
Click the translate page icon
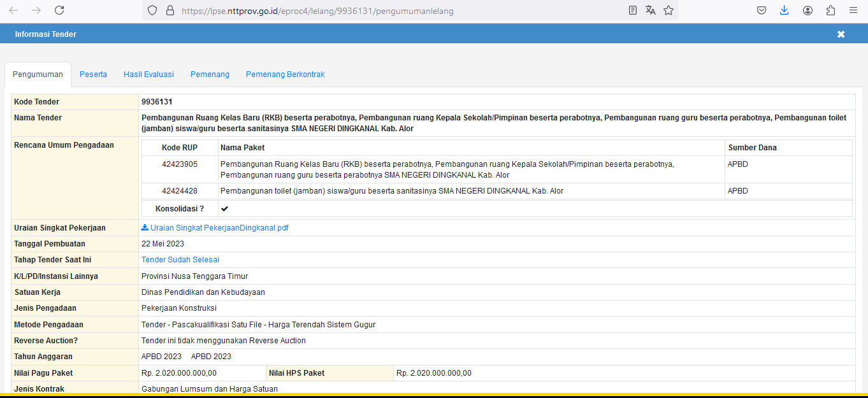tap(650, 10)
